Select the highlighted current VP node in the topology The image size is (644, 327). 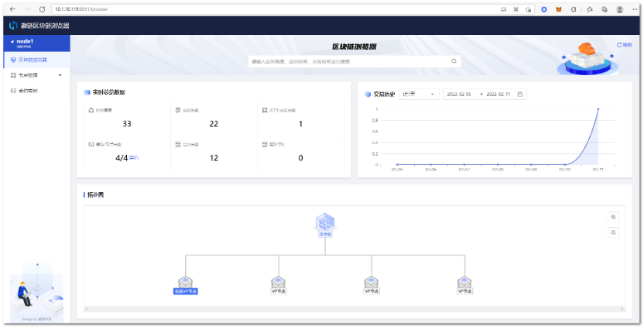pos(185,285)
